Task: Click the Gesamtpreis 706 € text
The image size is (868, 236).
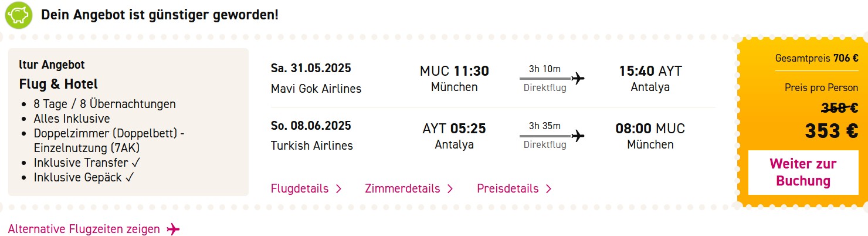Action: pyautogui.click(x=816, y=58)
